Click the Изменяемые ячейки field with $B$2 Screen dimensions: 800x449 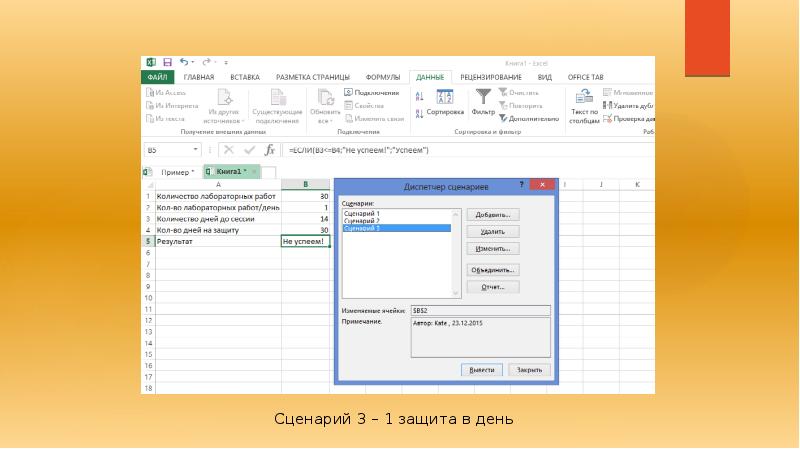pos(481,310)
